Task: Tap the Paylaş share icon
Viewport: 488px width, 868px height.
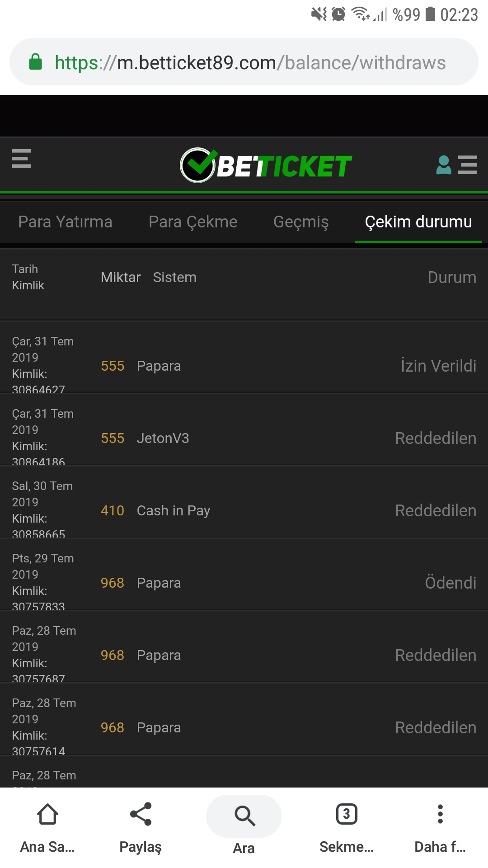Action: pyautogui.click(x=141, y=827)
